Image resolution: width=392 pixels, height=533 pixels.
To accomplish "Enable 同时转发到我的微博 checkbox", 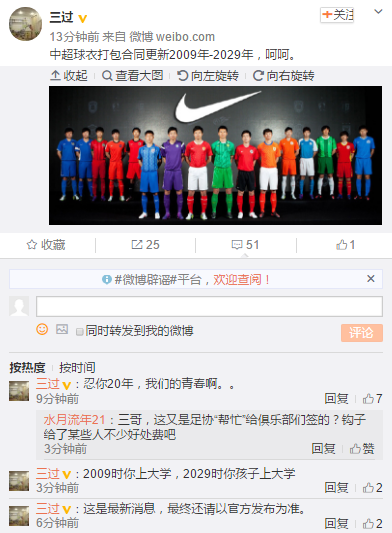I will [x=80, y=332].
